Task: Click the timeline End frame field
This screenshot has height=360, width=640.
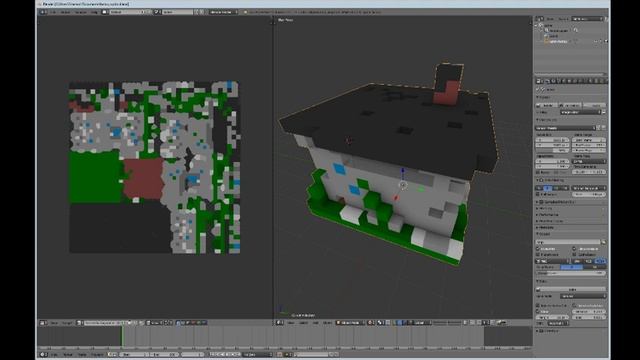Action: click(x=164, y=354)
